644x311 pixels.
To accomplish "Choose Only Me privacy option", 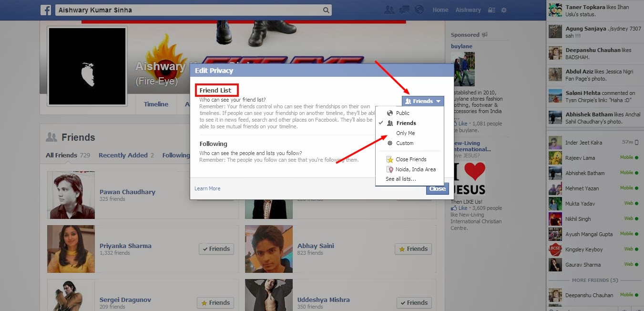I will [x=410, y=133].
